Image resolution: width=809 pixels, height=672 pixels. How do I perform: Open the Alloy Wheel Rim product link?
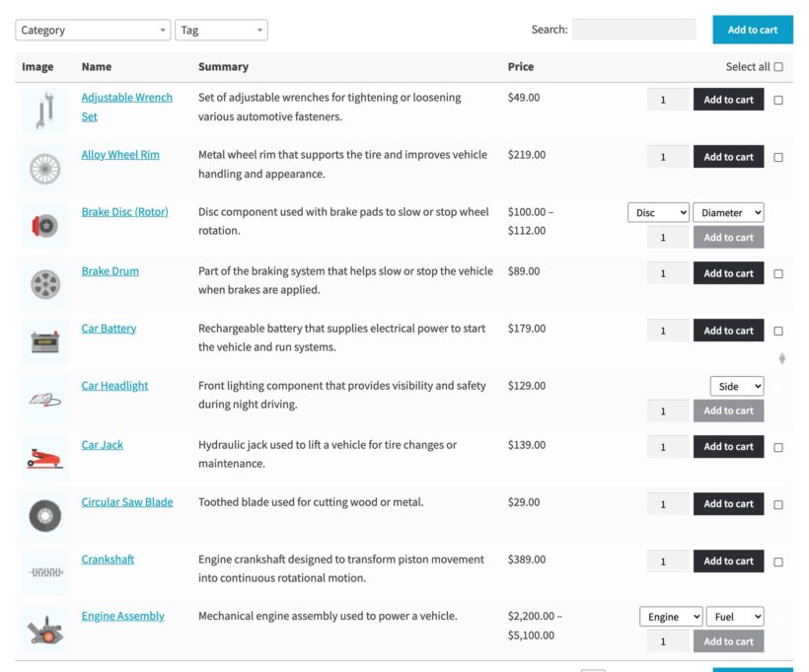click(120, 155)
